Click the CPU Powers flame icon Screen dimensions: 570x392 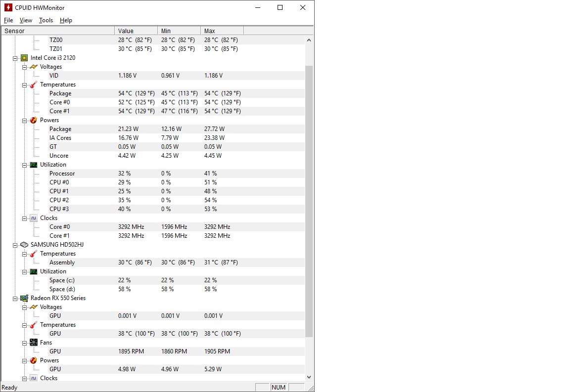click(34, 120)
